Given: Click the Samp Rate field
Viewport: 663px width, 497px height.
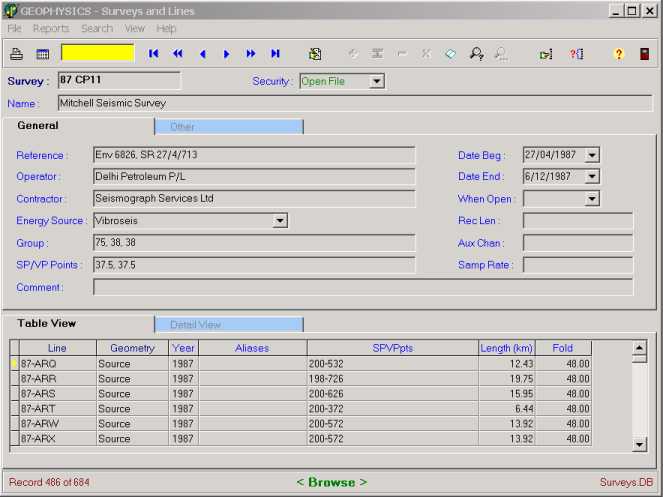Looking at the screenshot, I should click(x=578, y=265).
